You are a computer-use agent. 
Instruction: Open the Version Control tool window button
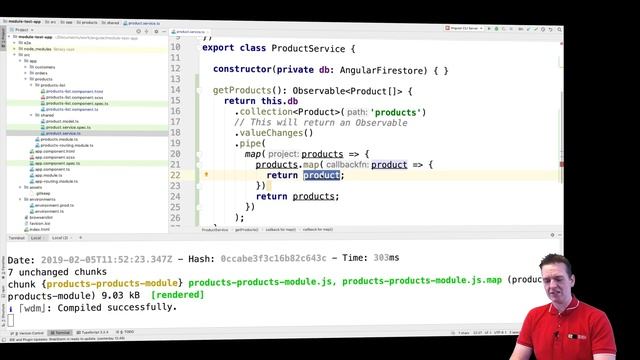coord(28,333)
